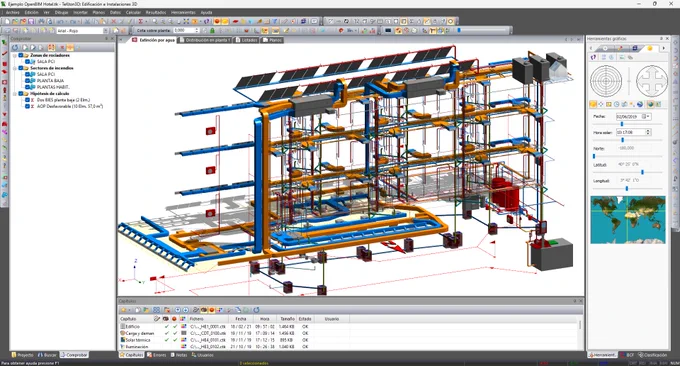680x366 pixels.
Task: Toggle AOP Desfavorable hypothesis checkbox
Action: click(x=27, y=106)
